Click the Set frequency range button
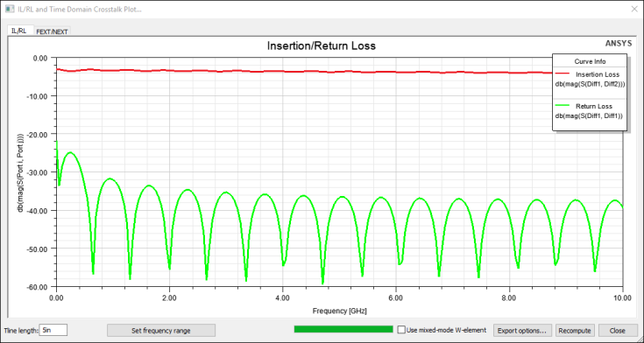 coord(161,330)
